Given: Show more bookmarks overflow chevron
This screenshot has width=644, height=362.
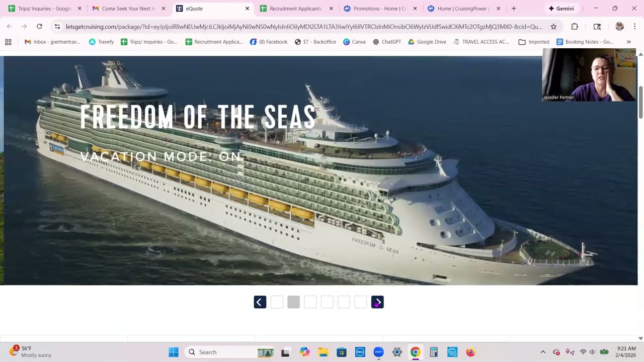Looking at the screenshot, I should 628,42.
